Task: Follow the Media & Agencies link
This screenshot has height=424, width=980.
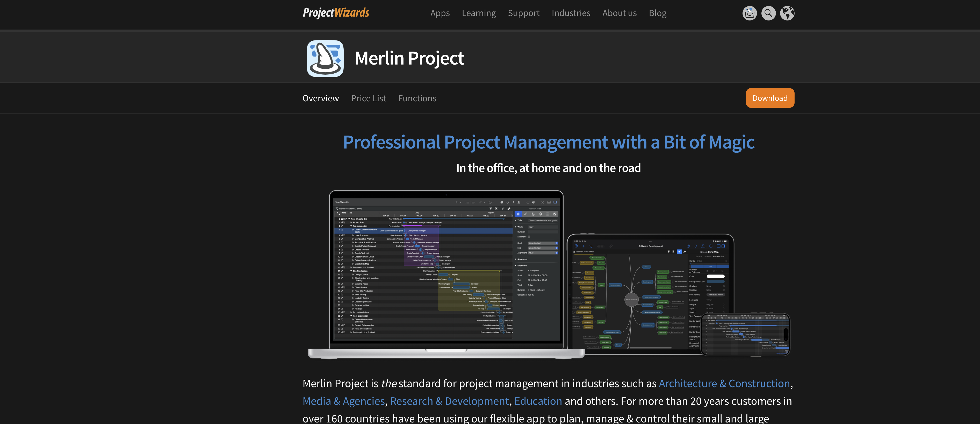Action: coord(343,401)
